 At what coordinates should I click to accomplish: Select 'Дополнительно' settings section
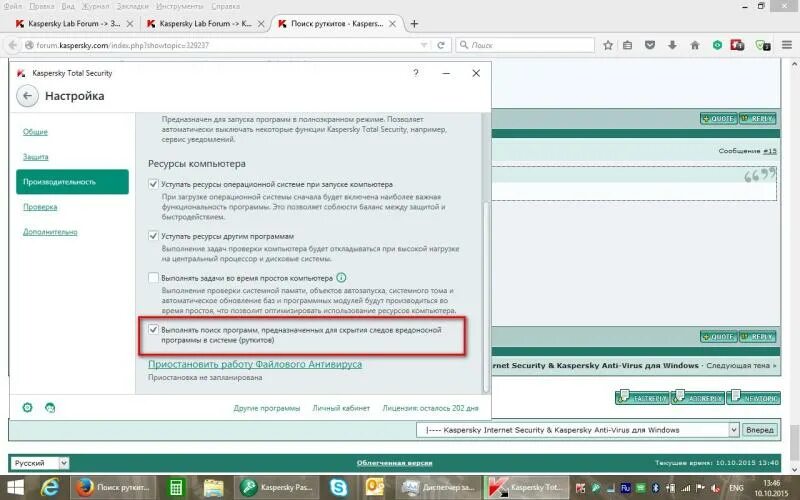[x=50, y=232]
